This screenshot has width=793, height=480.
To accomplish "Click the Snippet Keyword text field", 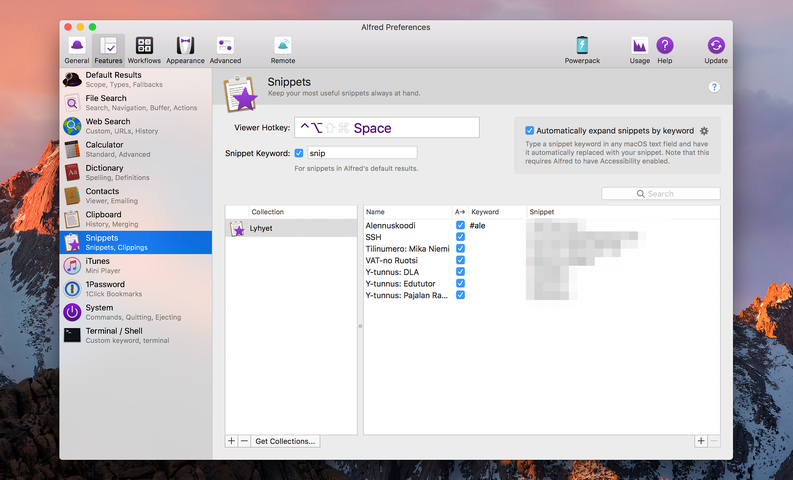I will click(x=362, y=153).
